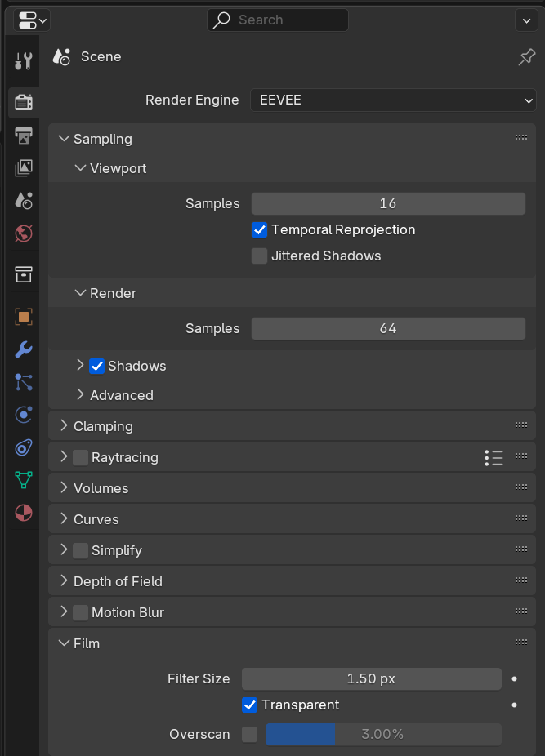Collapse the Sampling panel

64,139
